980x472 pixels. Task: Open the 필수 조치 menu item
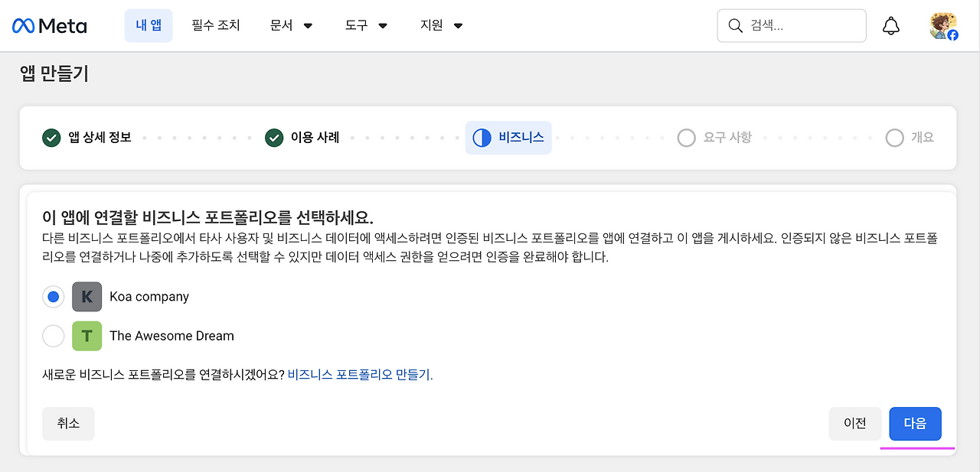(216, 26)
